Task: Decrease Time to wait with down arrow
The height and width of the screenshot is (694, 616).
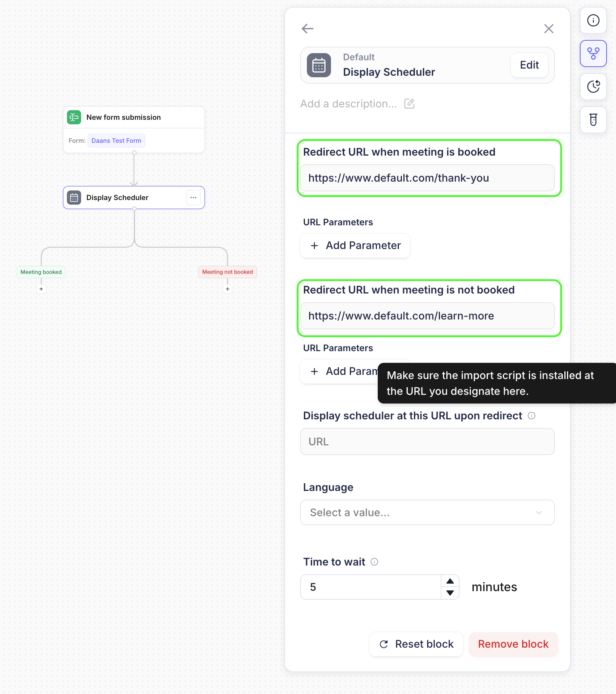Action: click(450, 593)
